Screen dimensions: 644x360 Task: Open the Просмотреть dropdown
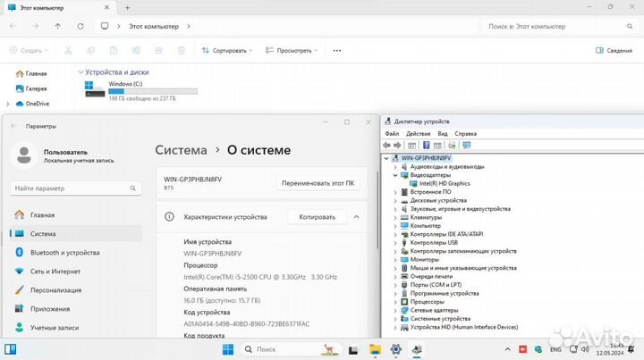[292, 50]
